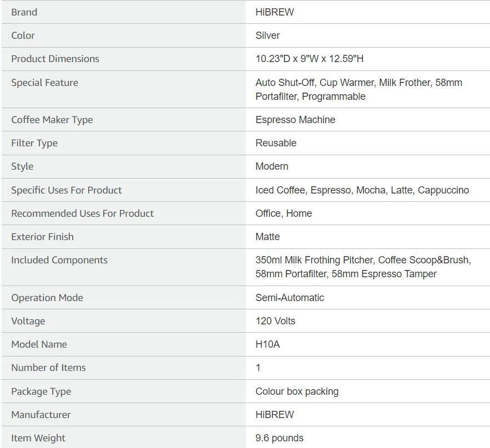This screenshot has width=490, height=448.
Task: Select the 9.6 pounds item weight
Action: (x=279, y=438)
